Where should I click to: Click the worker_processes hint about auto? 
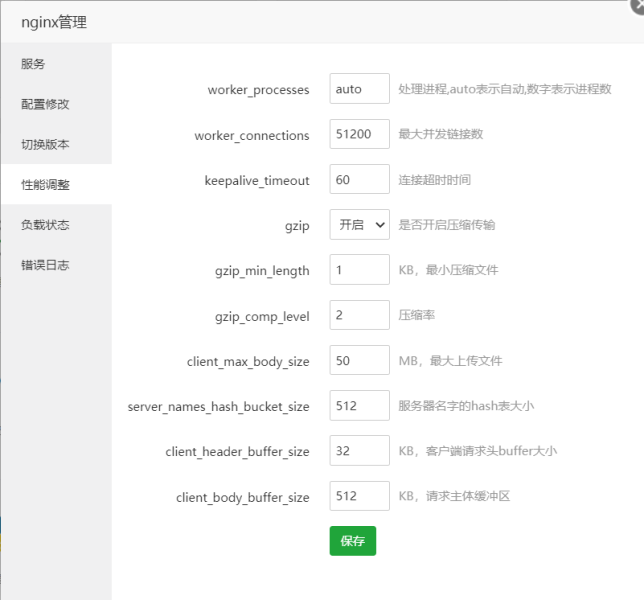click(x=505, y=89)
